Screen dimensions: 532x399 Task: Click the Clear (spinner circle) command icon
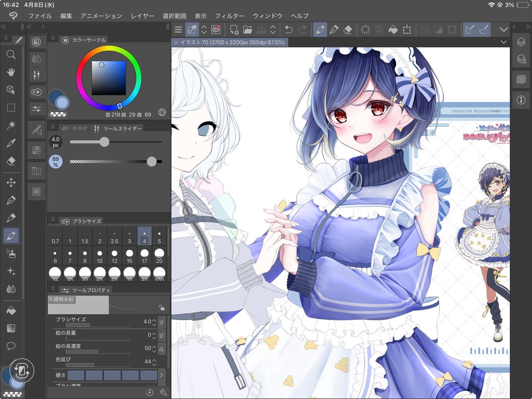click(365, 30)
